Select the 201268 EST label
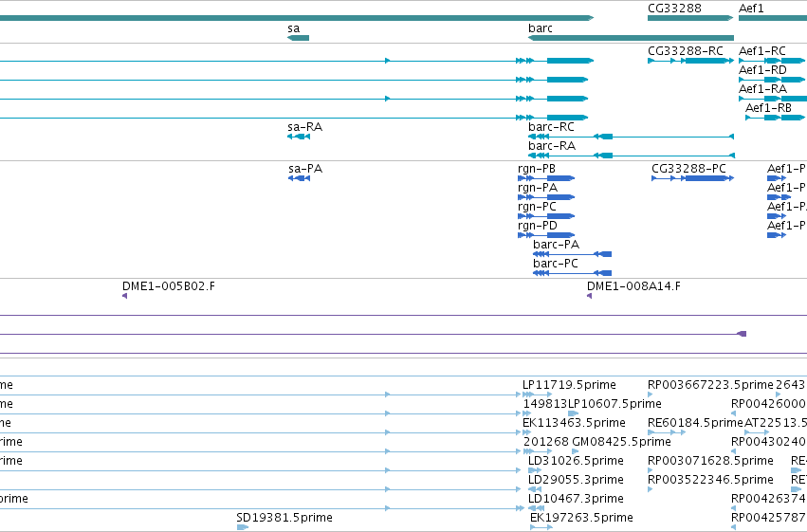807x532 pixels. [546, 442]
